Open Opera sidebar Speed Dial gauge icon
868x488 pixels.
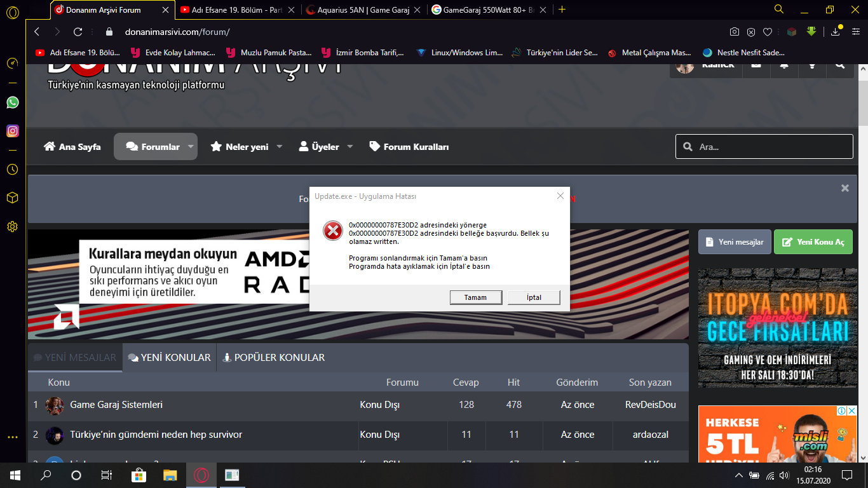pos(13,63)
